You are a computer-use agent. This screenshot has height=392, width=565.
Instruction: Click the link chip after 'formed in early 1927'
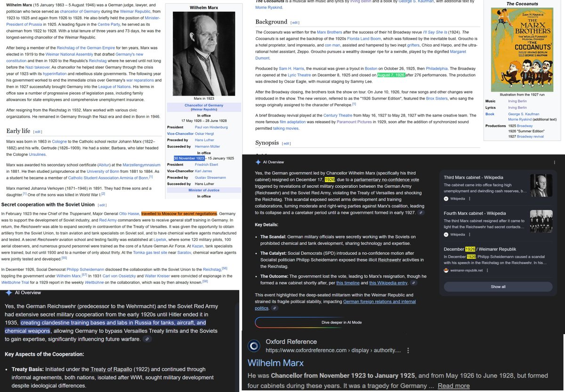pyautogui.click(x=421, y=213)
